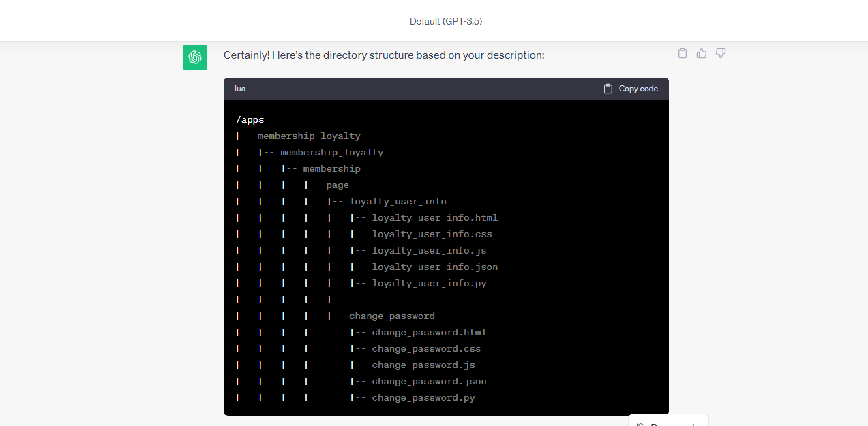Click the ChatGPT avatar icon
This screenshot has height=426, width=868.
(195, 57)
